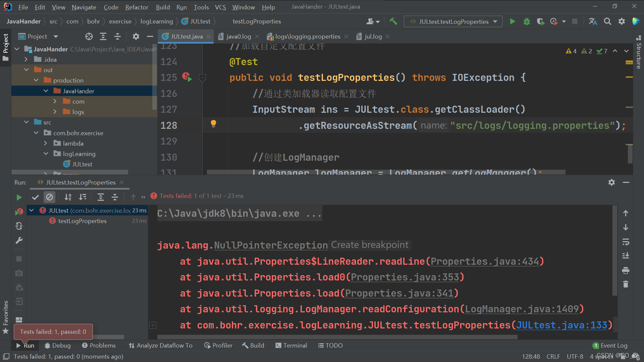Viewport: 644px width, 362px height.
Task: Click UTF-8 encoding in status bar
Action: click(x=575, y=357)
